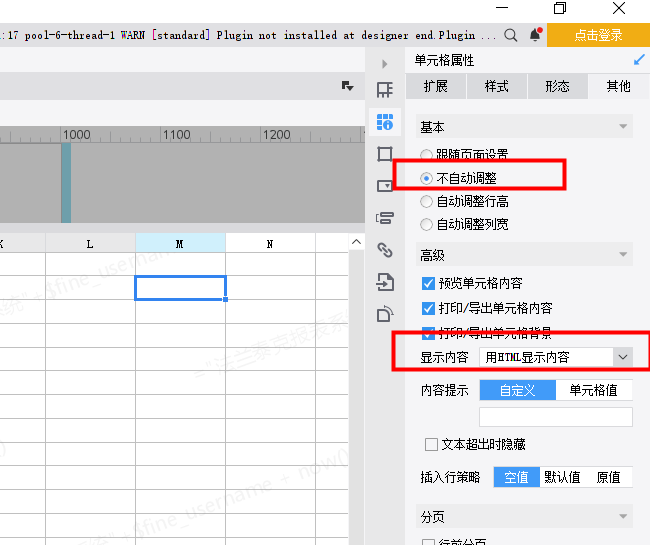Open the hyperlink panel icon
Image resolution: width=650 pixels, height=545 pixels.
tap(385, 250)
